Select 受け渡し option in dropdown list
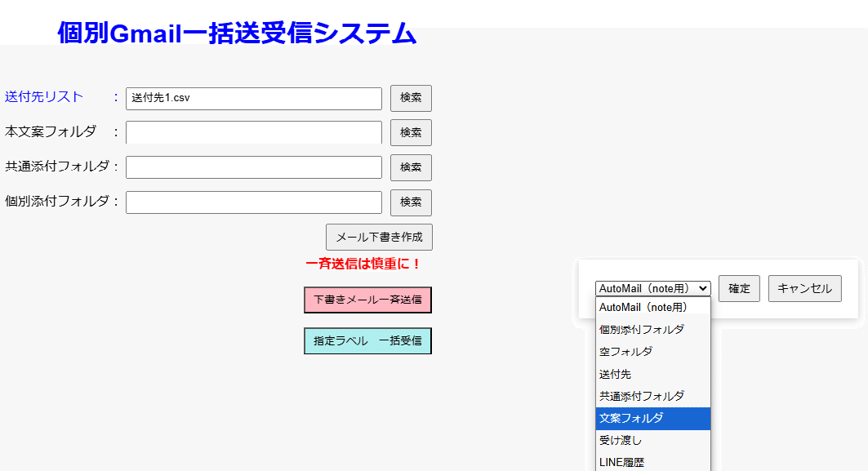Viewport: 868px width, 471px height. coord(653,441)
